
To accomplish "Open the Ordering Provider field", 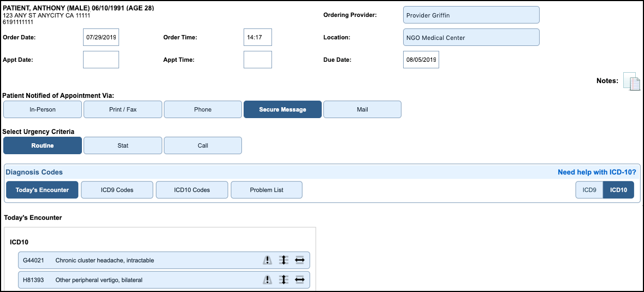I will pyautogui.click(x=471, y=15).
